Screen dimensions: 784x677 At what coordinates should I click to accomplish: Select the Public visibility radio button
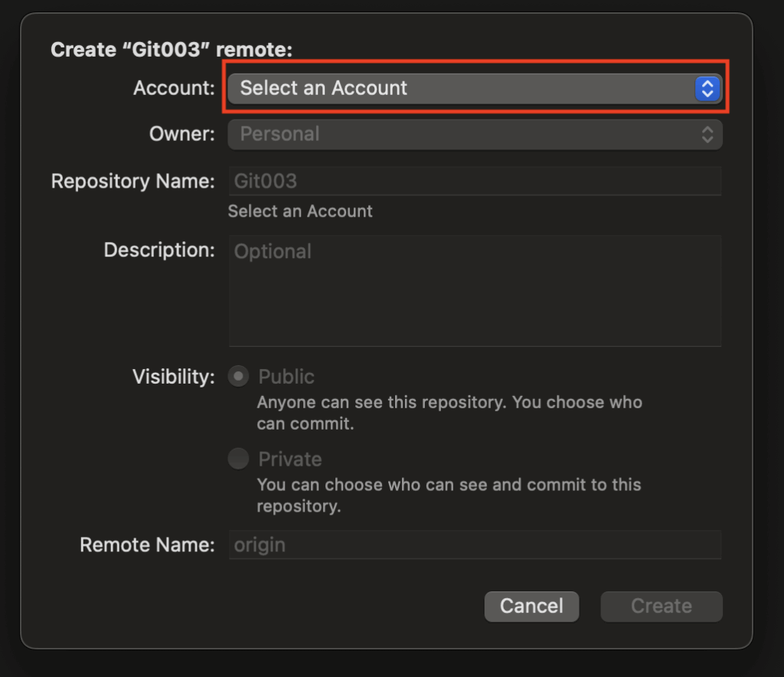tap(239, 376)
